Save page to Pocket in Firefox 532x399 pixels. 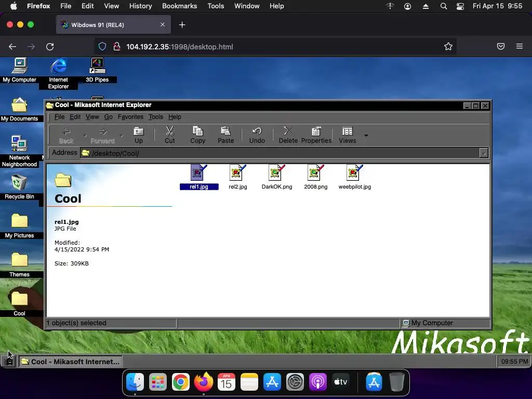[501, 46]
